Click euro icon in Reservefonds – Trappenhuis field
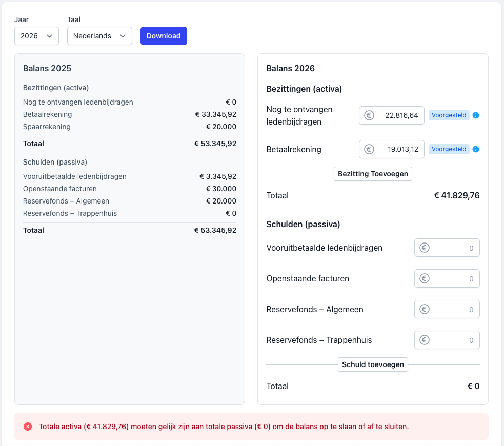The height and width of the screenshot is (446, 504). [424, 340]
